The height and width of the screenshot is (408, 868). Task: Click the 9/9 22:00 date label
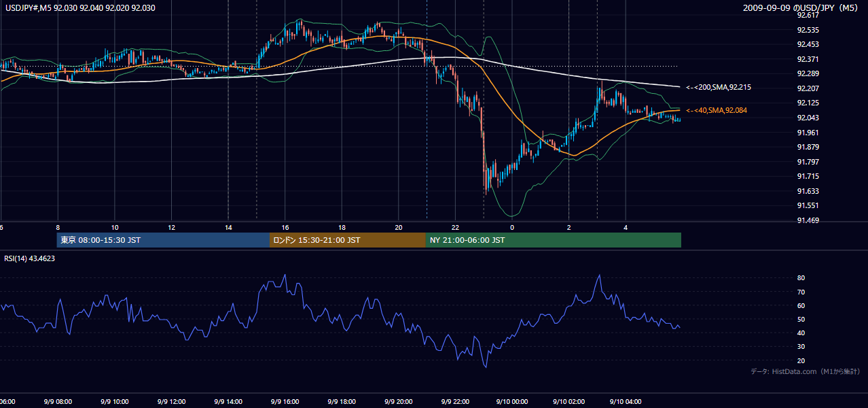(455, 401)
